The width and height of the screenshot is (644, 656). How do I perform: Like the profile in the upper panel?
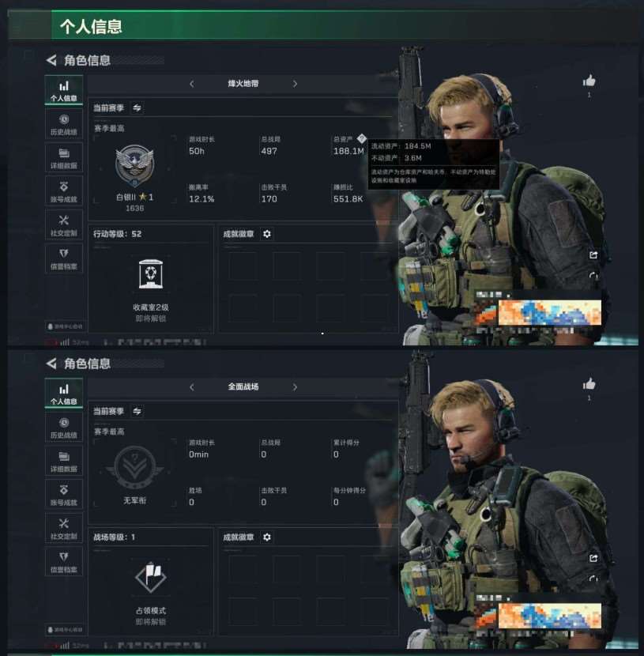[x=589, y=81]
